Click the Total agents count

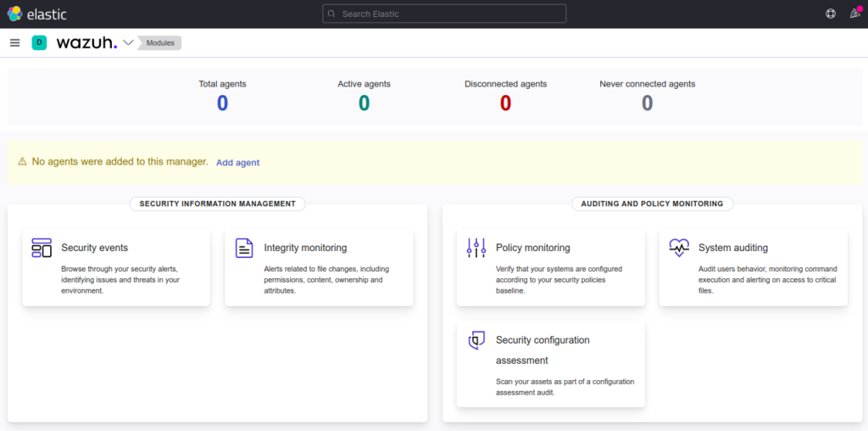point(222,104)
